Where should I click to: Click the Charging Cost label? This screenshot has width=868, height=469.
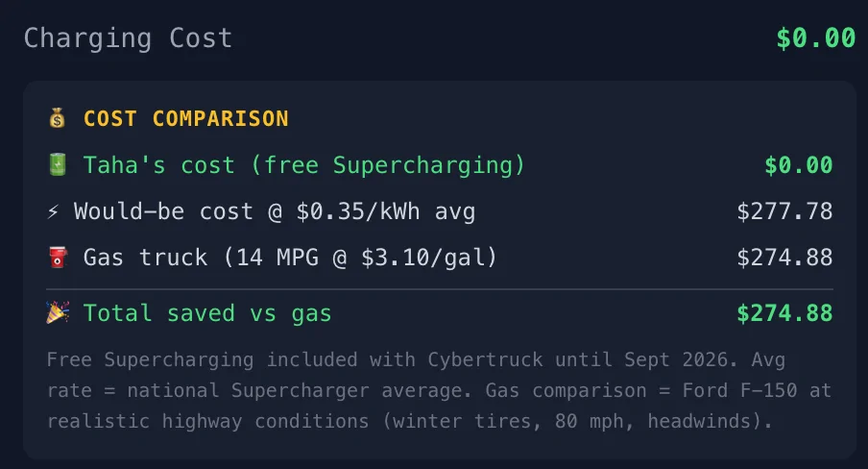click(128, 38)
